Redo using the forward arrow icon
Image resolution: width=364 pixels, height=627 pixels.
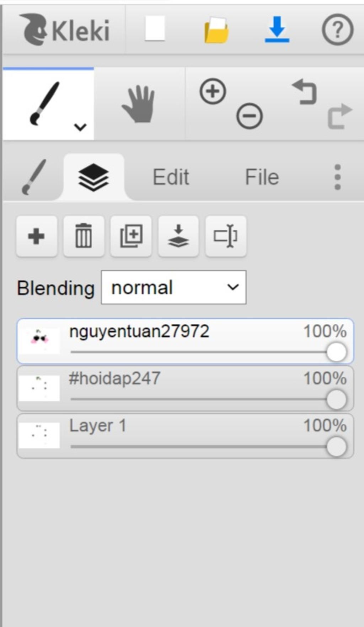click(339, 116)
